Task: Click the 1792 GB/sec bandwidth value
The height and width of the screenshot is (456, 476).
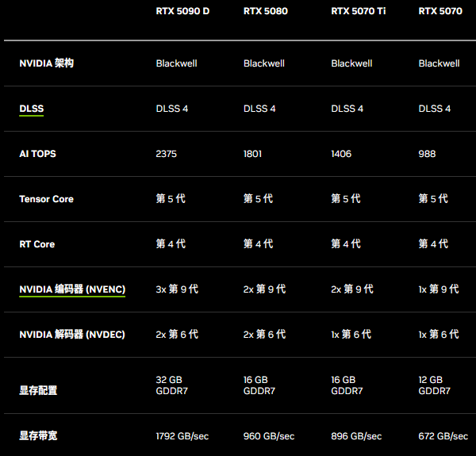Action: pos(182,436)
